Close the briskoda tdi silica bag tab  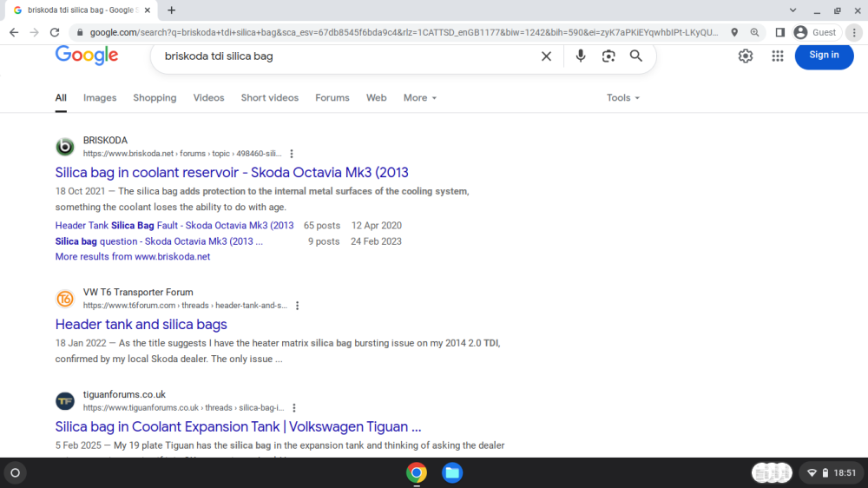pyautogui.click(x=148, y=10)
